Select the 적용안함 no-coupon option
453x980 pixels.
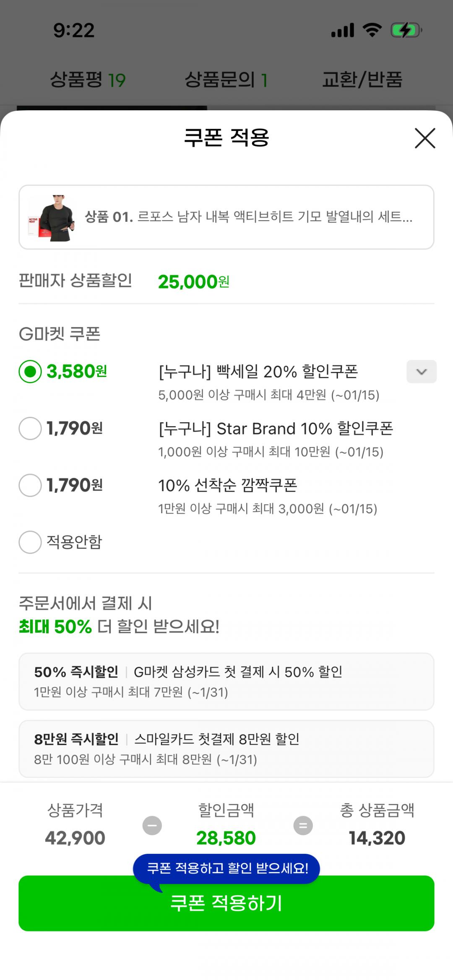coord(30,542)
